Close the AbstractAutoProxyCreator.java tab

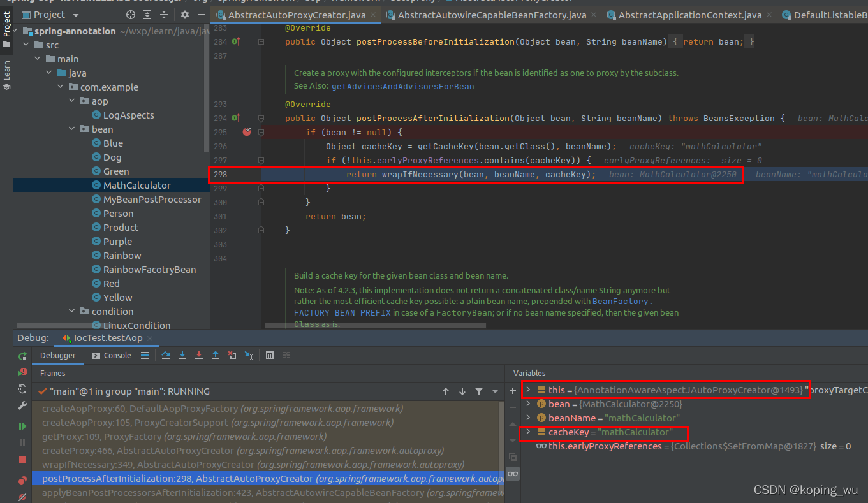coord(372,15)
